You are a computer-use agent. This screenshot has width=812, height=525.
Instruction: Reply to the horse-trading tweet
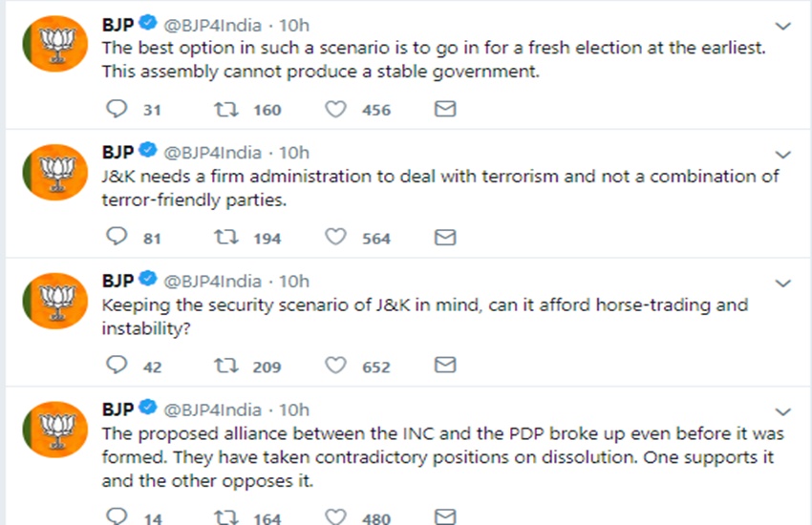coord(117,366)
